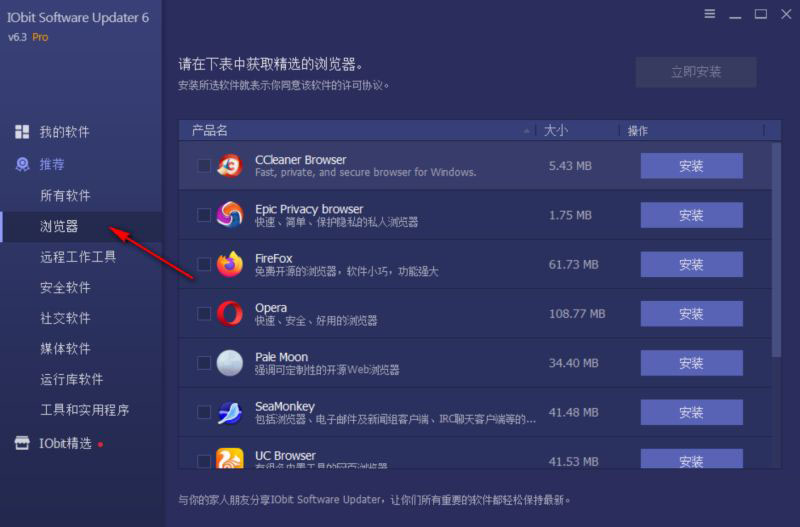Click the SeaMonkey logo icon
Screen dimensions: 800x527
pos(230,412)
